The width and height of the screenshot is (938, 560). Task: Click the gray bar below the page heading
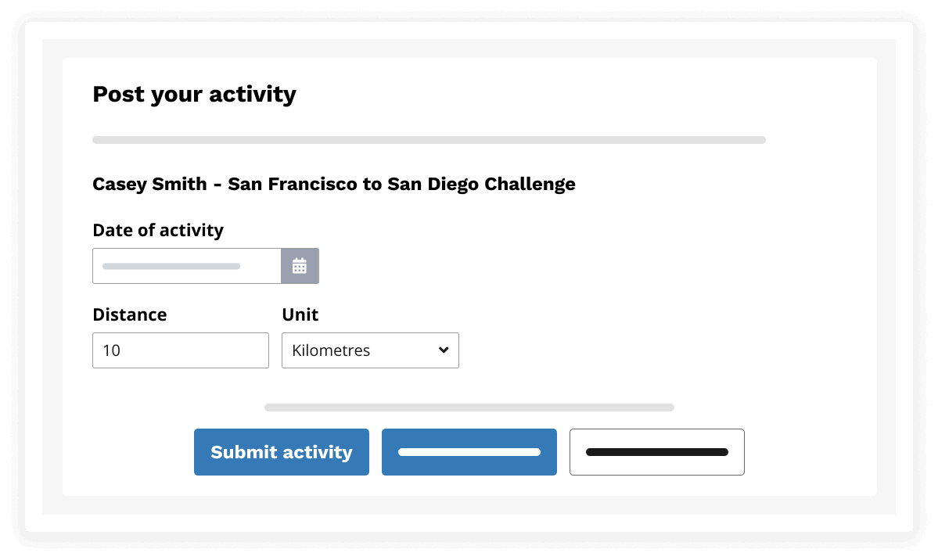(429, 140)
